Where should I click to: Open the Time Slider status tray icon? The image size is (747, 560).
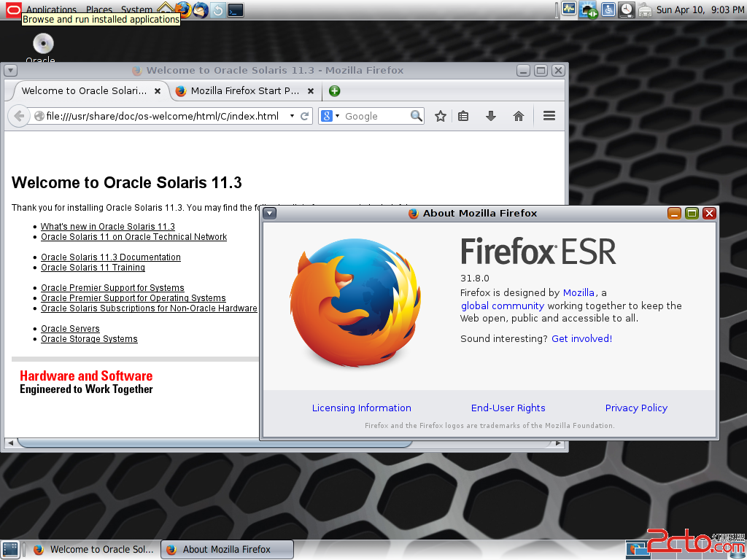627,9
